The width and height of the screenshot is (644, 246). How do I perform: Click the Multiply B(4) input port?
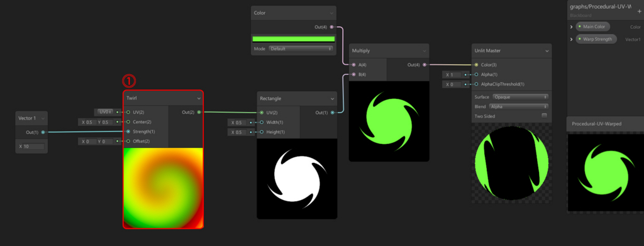pos(353,74)
